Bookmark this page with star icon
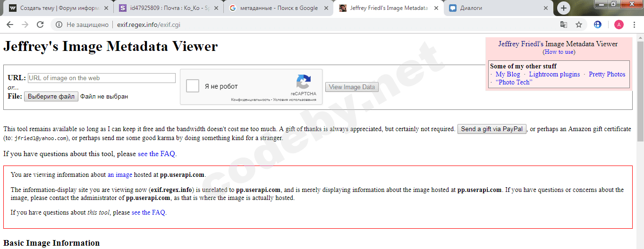 pyautogui.click(x=578, y=25)
